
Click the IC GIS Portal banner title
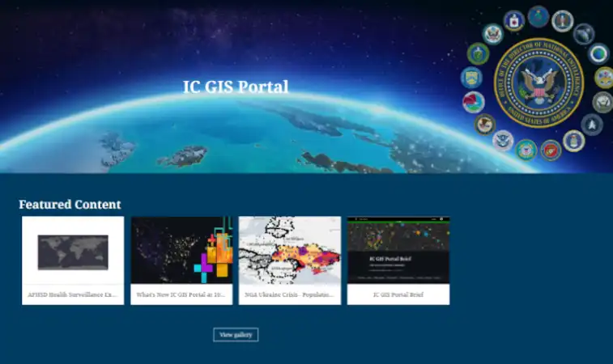pos(236,87)
